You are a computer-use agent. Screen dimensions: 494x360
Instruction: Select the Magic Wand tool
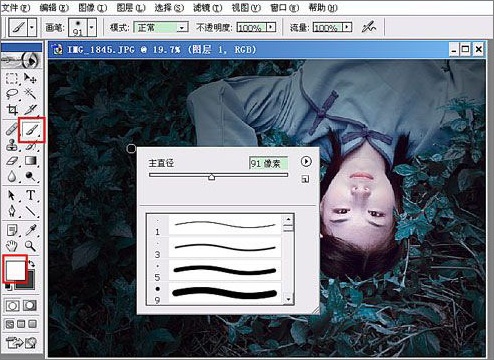pyautogui.click(x=30, y=94)
